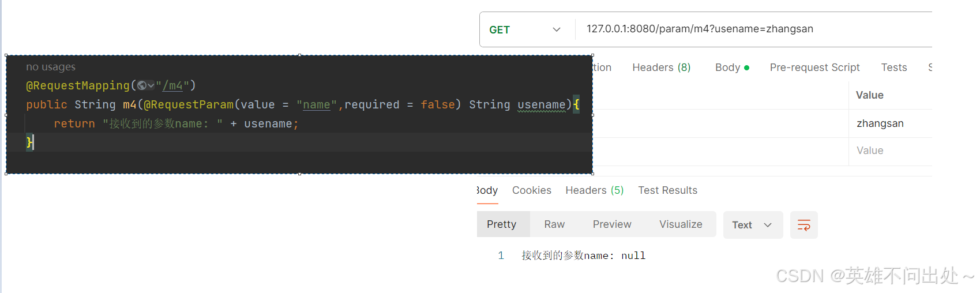This screenshot has width=980, height=293.
Task: Click the zhangsan parameter value cell
Action: pos(880,123)
